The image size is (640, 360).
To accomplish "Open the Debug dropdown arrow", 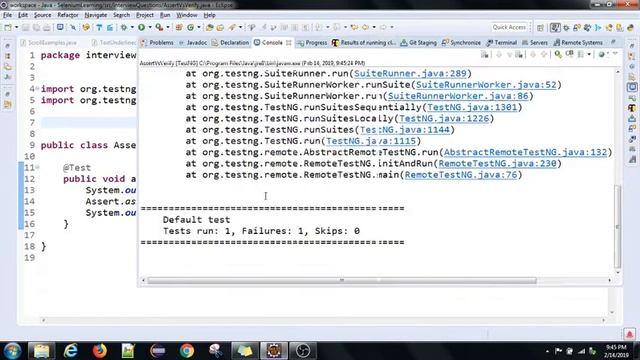I will tap(132, 27).
